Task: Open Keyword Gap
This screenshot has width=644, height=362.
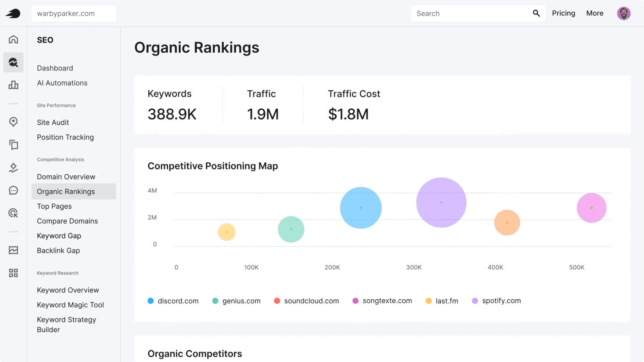Action: point(59,236)
